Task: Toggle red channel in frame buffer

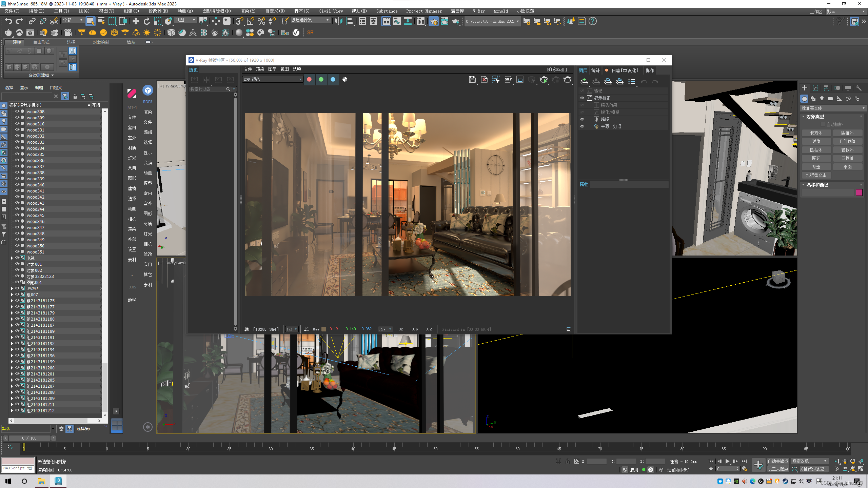Action: coord(309,79)
